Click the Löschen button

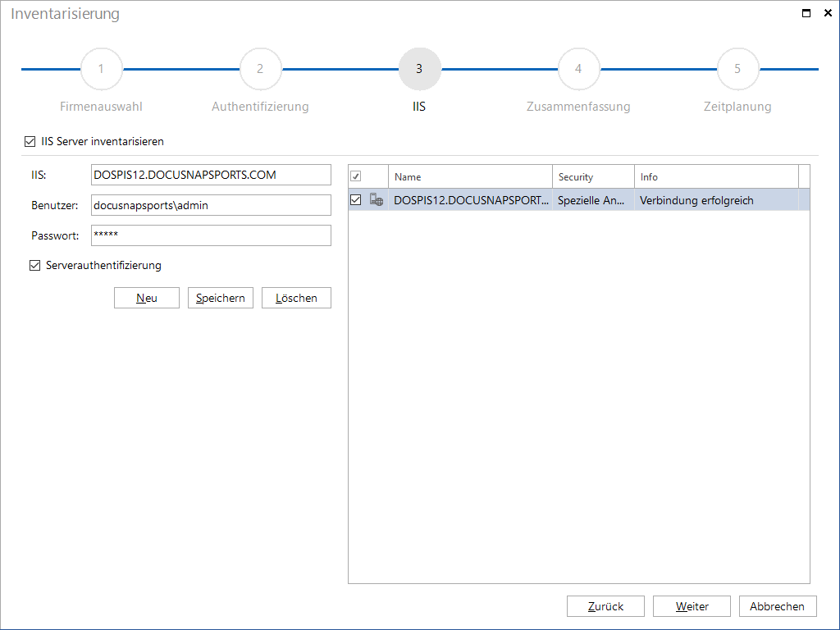click(296, 298)
